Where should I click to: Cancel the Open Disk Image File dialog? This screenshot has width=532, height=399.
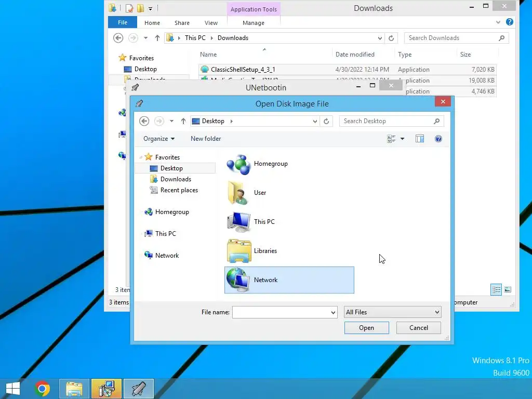pyautogui.click(x=418, y=328)
